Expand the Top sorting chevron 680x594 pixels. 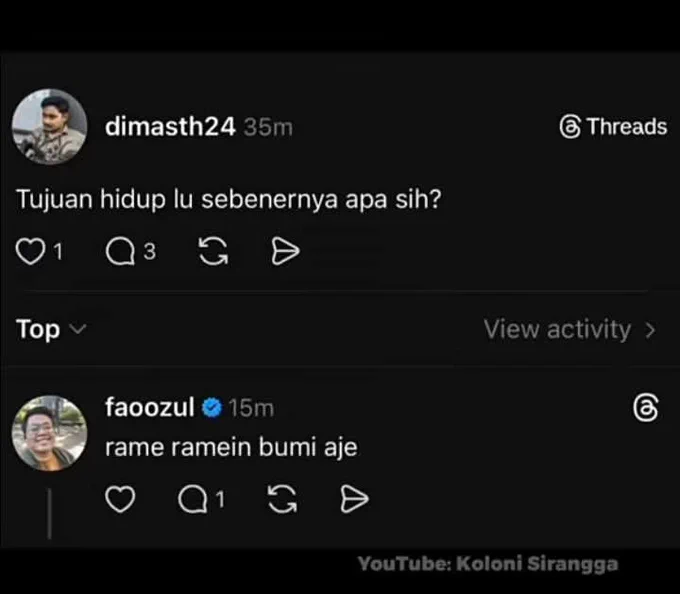(x=78, y=330)
